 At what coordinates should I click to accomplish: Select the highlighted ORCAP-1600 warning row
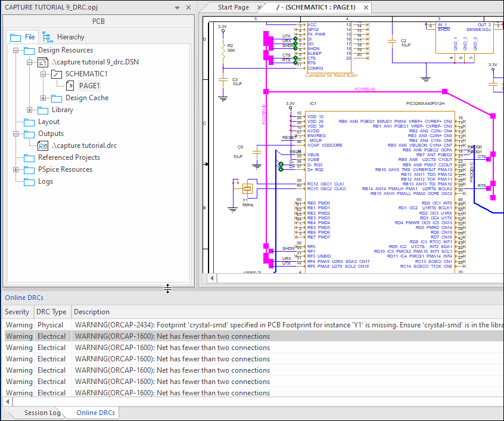[x=253, y=336]
